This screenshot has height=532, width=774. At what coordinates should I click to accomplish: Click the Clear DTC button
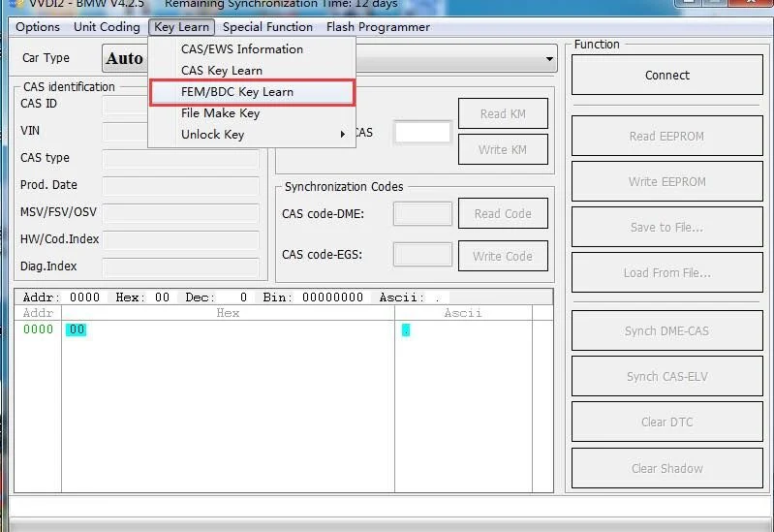coord(666,422)
